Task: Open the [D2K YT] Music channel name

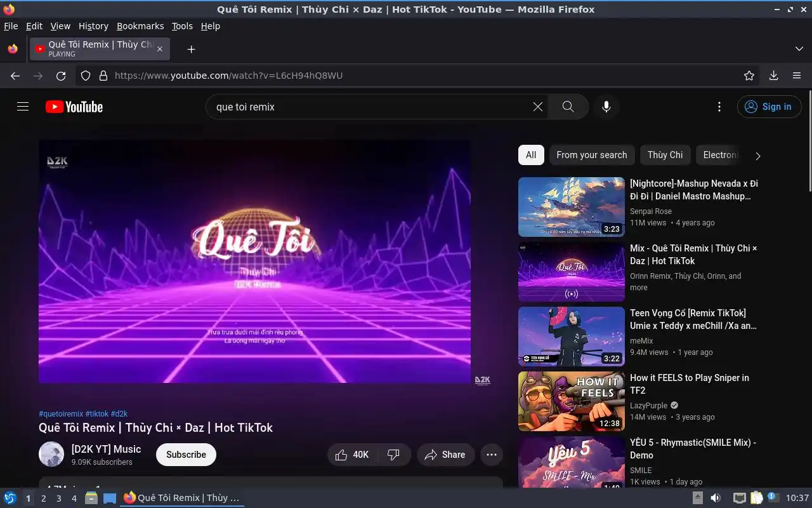Action: (106, 449)
